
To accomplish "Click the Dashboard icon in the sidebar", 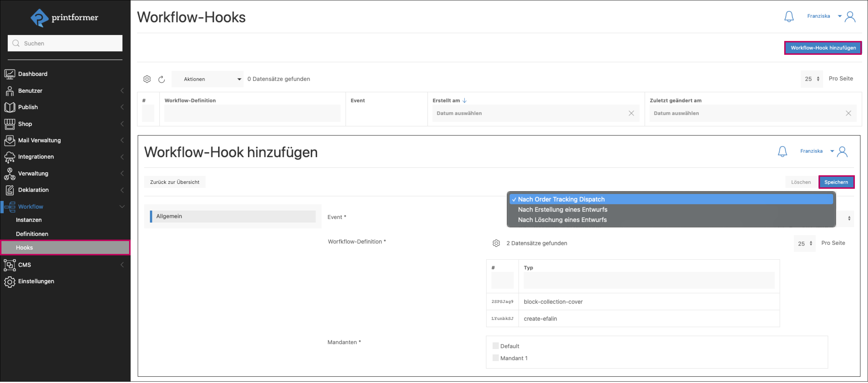I will pyautogui.click(x=9, y=74).
